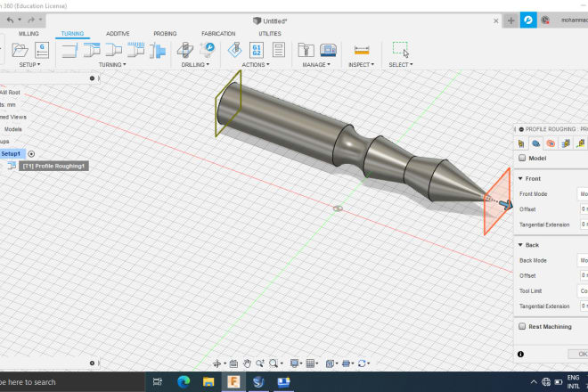588x392 pixels.
Task: Click the info icon at dialog bottom
Action: point(520,354)
